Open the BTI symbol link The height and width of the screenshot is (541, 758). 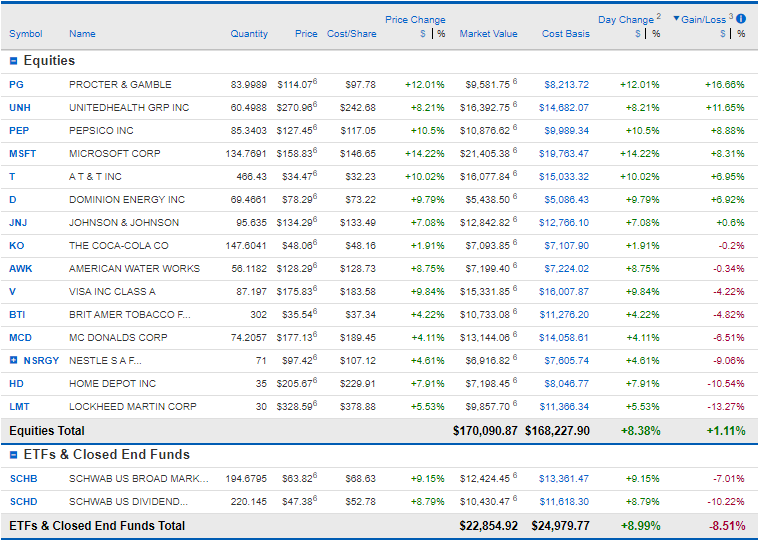tap(17, 315)
